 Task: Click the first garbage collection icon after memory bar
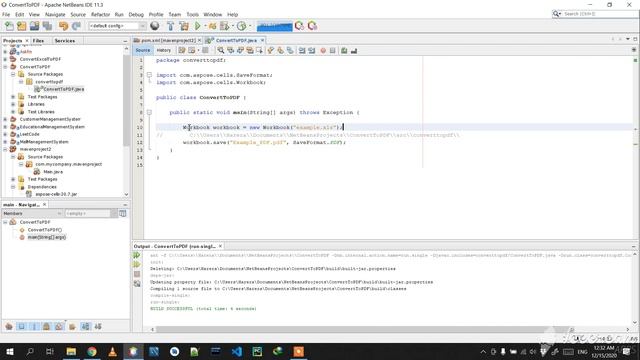coord(300,26)
